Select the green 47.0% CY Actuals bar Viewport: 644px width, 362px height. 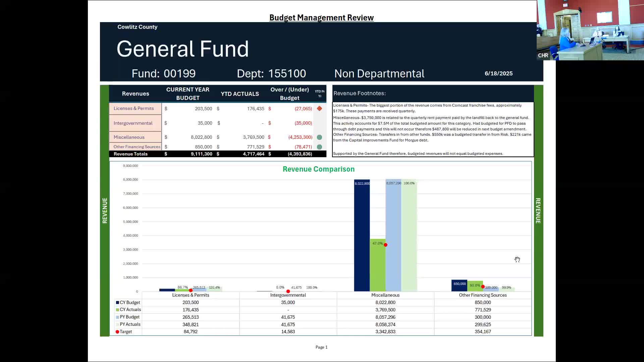point(377,265)
